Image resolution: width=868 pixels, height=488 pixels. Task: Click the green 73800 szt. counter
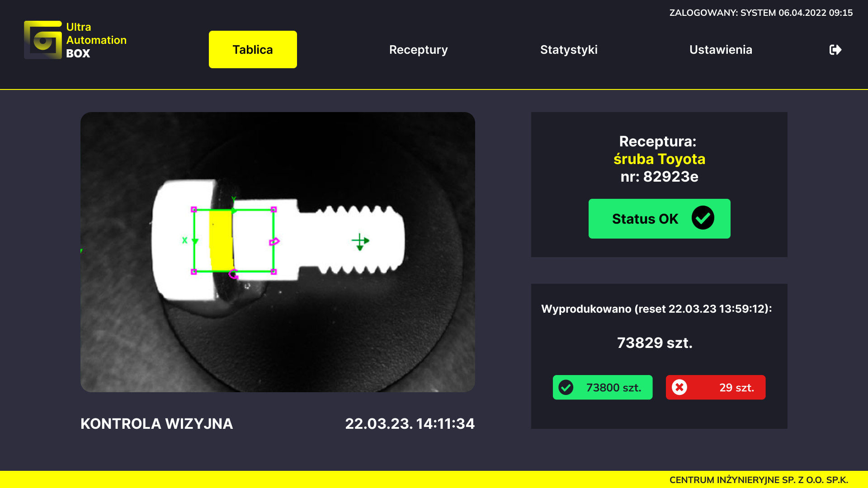pos(603,387)
